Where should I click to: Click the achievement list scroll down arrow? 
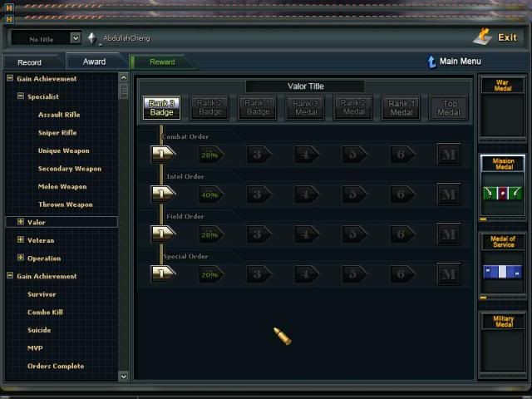coord(124,376)
